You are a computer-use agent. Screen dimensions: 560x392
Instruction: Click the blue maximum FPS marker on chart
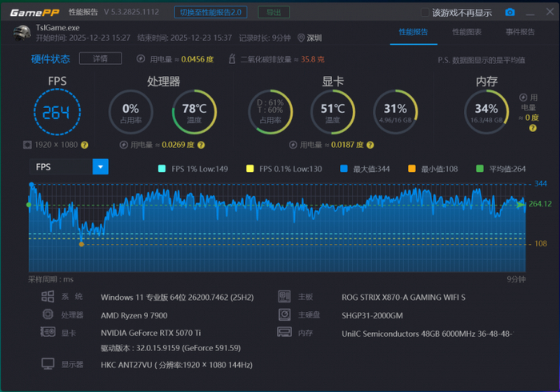(x=31, y=184)
